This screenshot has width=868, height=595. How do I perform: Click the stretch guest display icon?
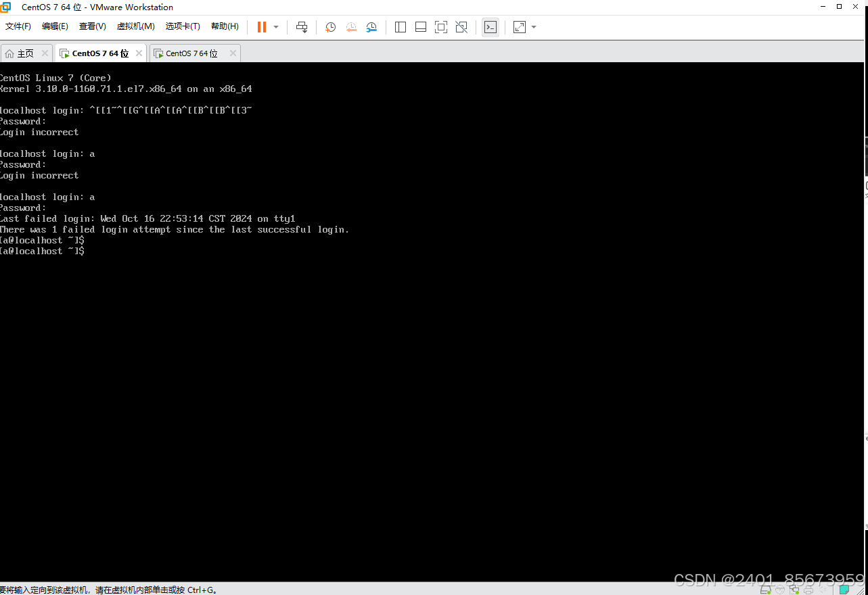520,27
